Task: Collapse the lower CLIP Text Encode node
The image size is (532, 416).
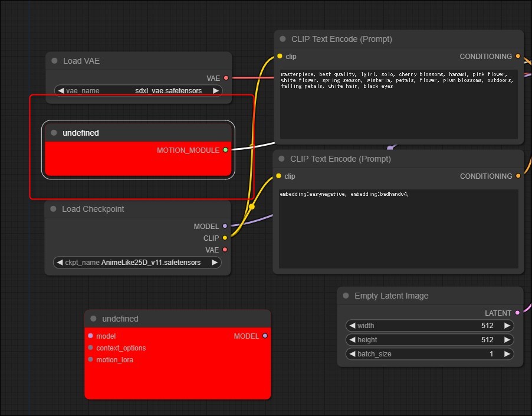Action: tap(281, 159)
